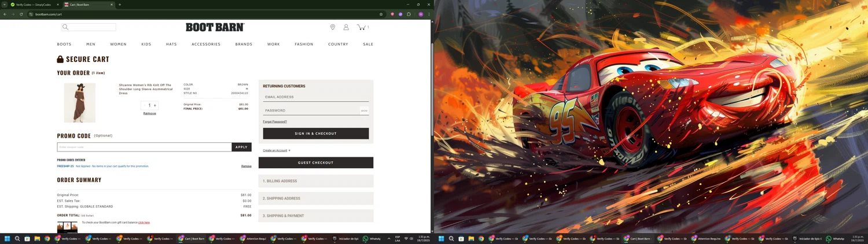This screenshot has height=244, width=868.
Task: Expand the Billing Address section
Action: pyautogui.click(x=315, y=181)
